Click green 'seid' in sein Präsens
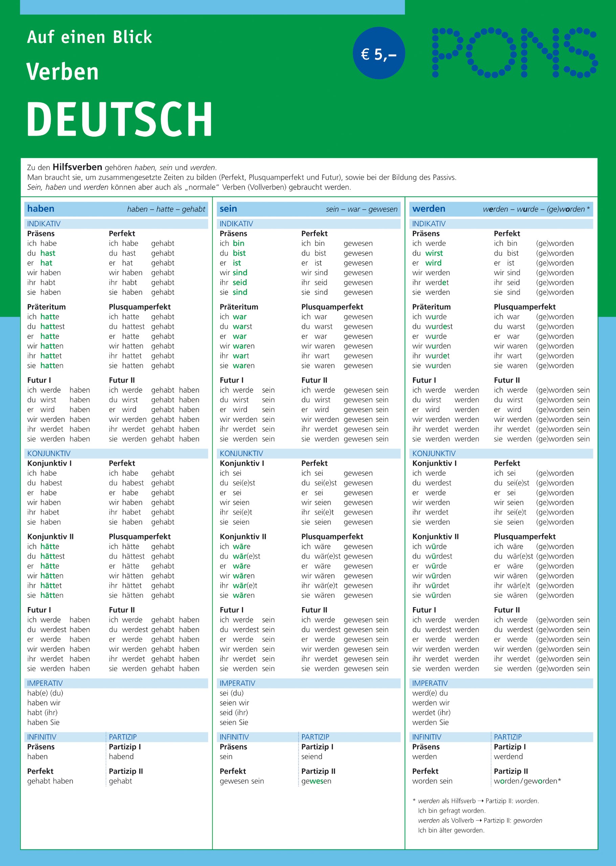Image resolution: width=616 pixels, height=866 pixels. pos(240,282)
